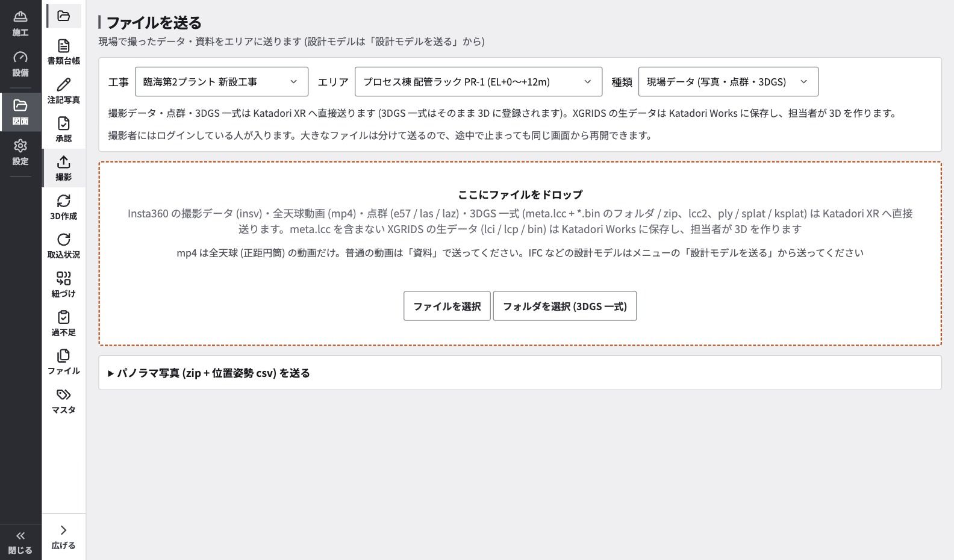Click the open-folder icon at top of submenu
954x560 pixels.
click(x=63, y=16)
